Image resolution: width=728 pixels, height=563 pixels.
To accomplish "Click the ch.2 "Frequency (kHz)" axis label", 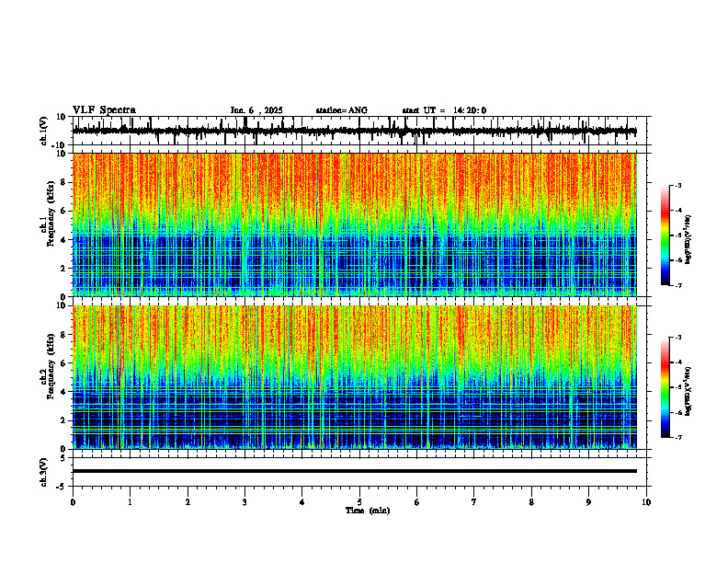I will 51,366.
